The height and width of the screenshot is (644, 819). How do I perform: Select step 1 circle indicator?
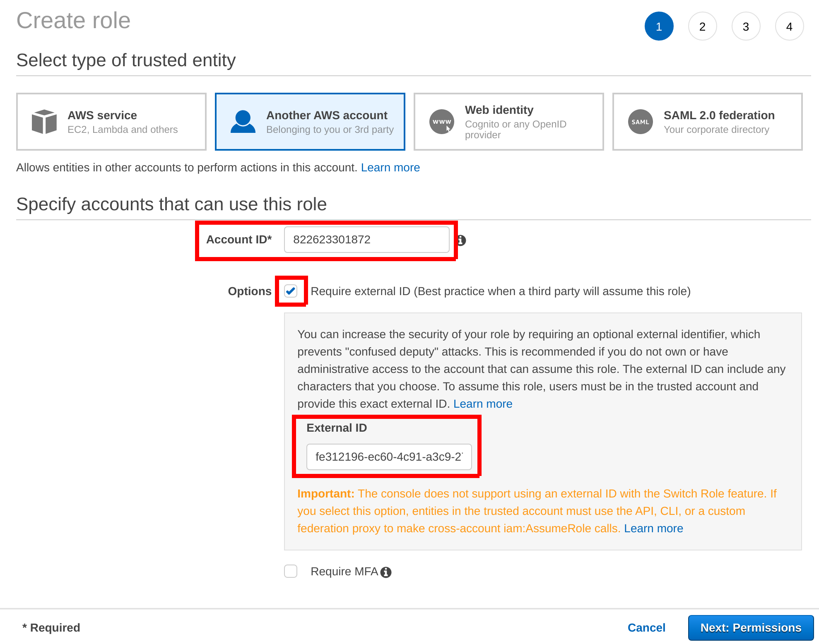coord(659,26)
